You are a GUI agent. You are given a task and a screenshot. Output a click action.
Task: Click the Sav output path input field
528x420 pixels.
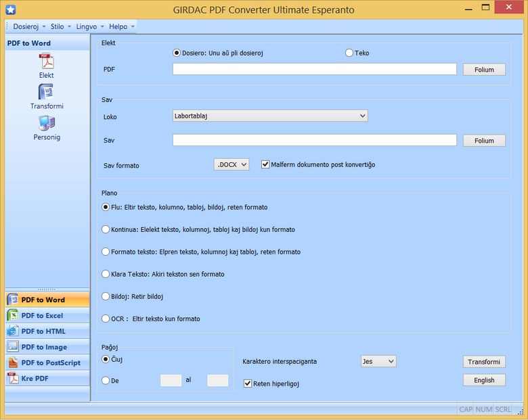tap(315, 140)
